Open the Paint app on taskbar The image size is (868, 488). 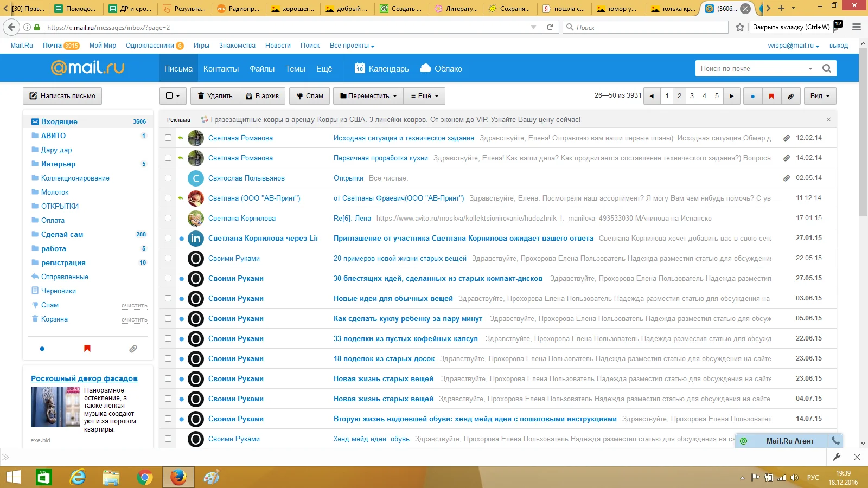(x=211, y=477)
